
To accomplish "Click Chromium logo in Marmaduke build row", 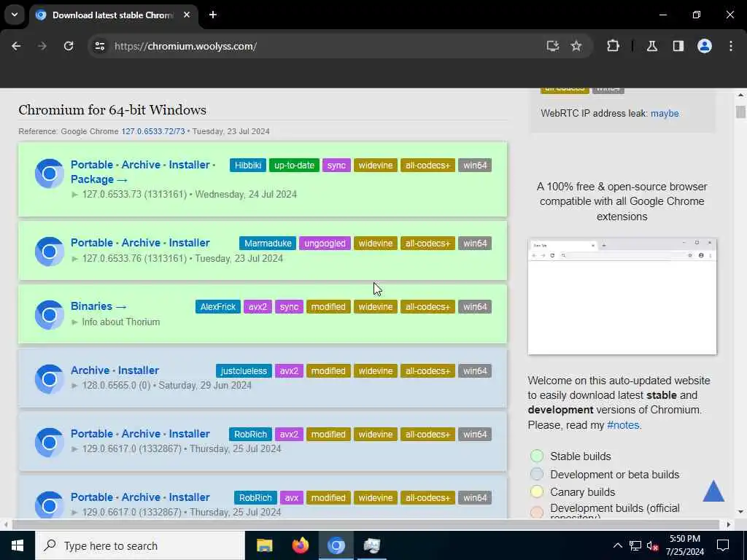I will [50, 251].
